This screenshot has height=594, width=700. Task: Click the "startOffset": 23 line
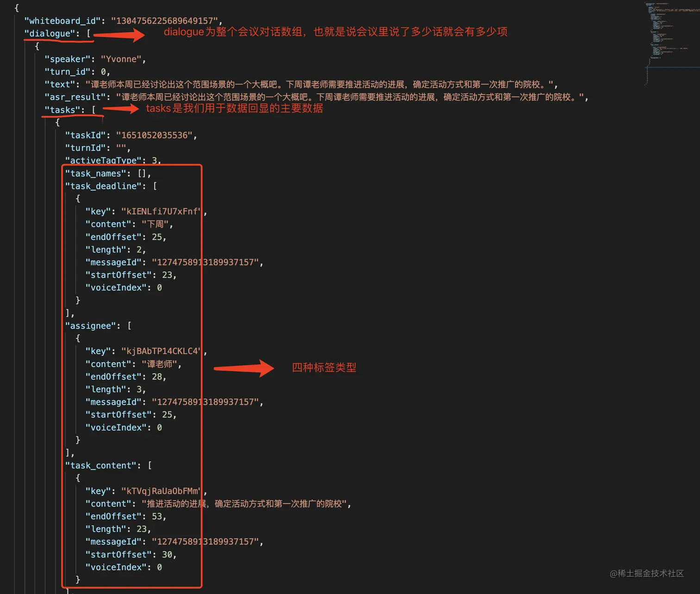[131, 275]
